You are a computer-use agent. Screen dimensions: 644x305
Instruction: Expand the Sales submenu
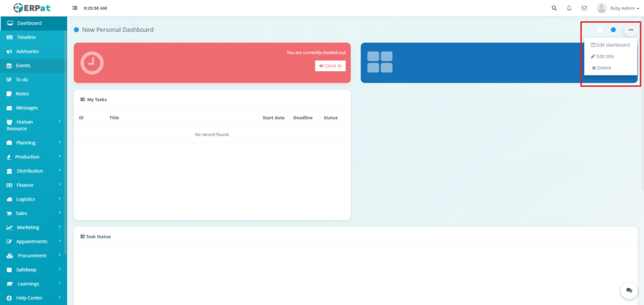pos(60,213)
